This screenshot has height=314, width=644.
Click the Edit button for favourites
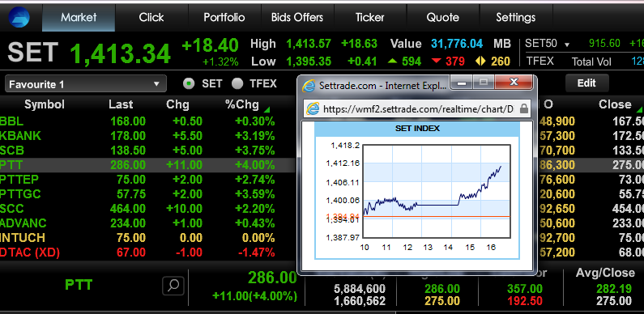586,83
